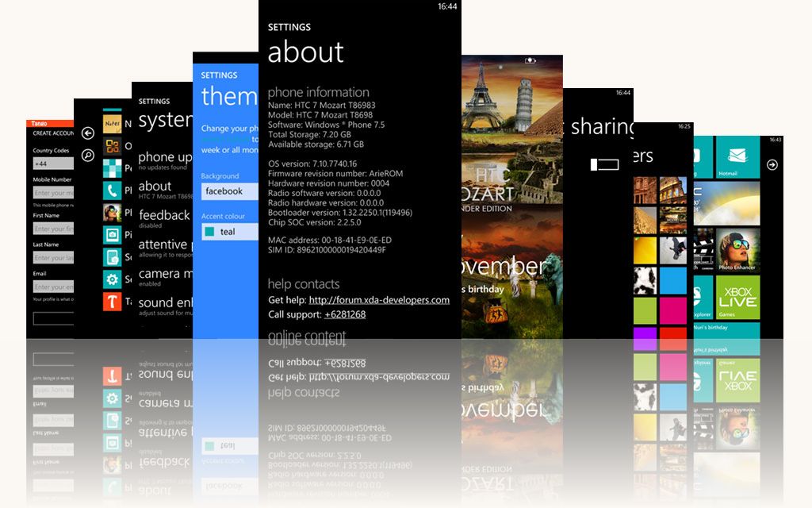Open the teal Pictures app icon
Image resolution: width=812 pixels, height=508 pixels.
pyautogui.click(x=112, y=235)
